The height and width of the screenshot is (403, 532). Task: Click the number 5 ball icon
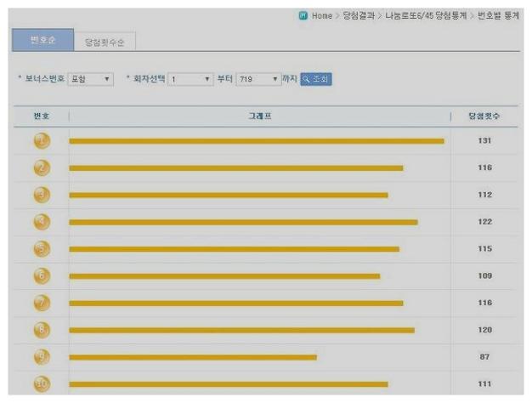coord(42,249)
